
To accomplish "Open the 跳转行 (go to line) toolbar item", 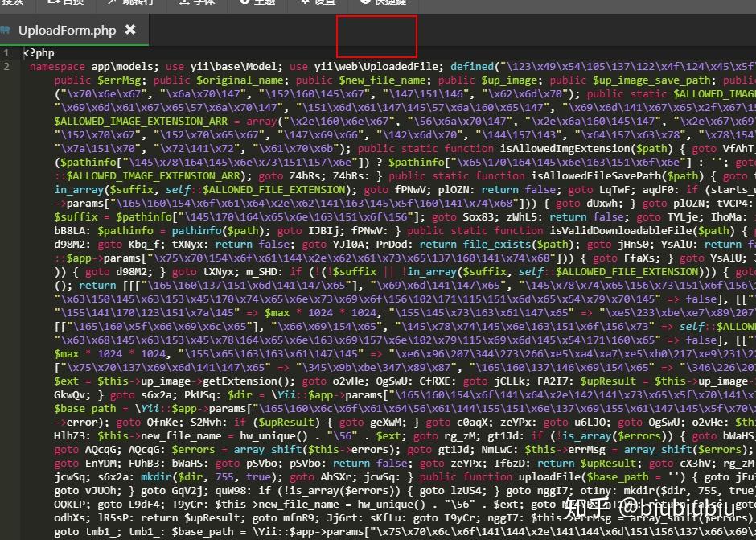I will 131,2.
